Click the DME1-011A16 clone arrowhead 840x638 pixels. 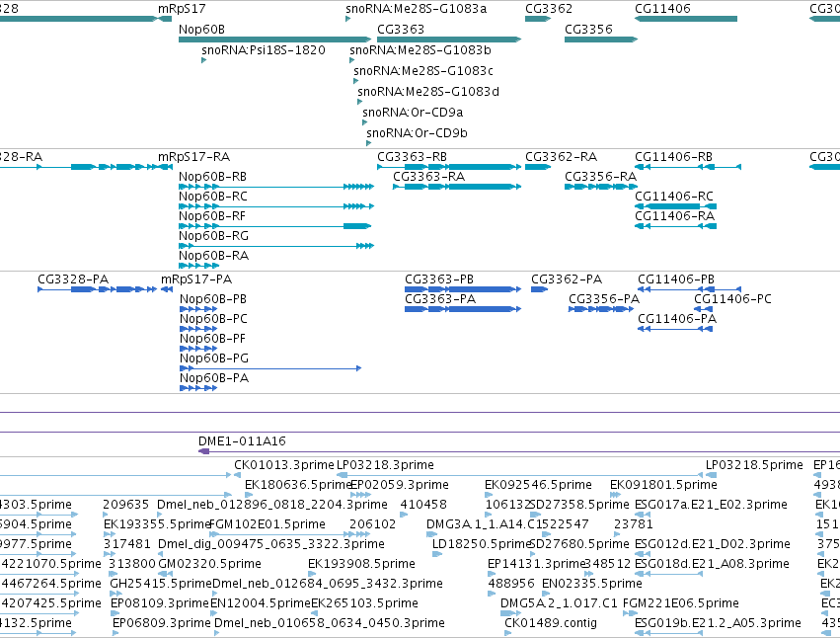pyautogui.click(x=203, y=451)
